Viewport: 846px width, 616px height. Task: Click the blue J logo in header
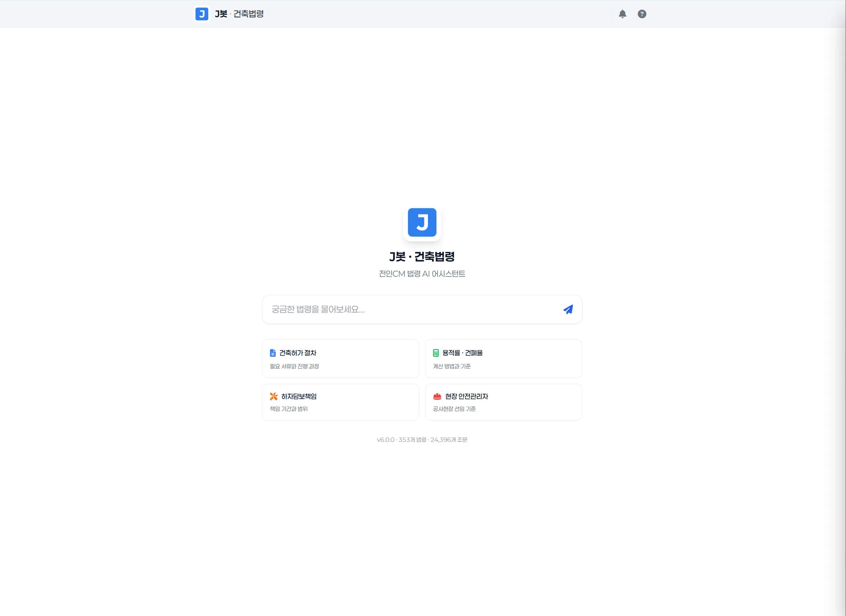(202, 14)
